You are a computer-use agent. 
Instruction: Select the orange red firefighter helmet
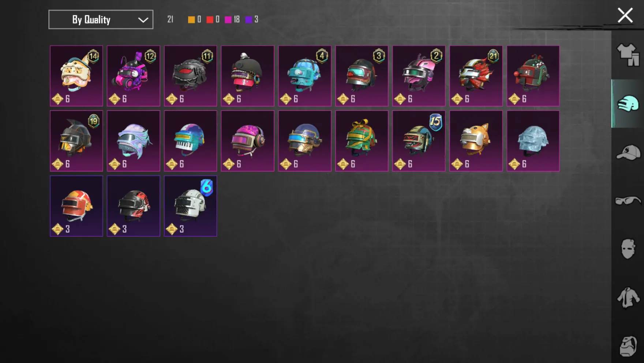tap(76, 206)
